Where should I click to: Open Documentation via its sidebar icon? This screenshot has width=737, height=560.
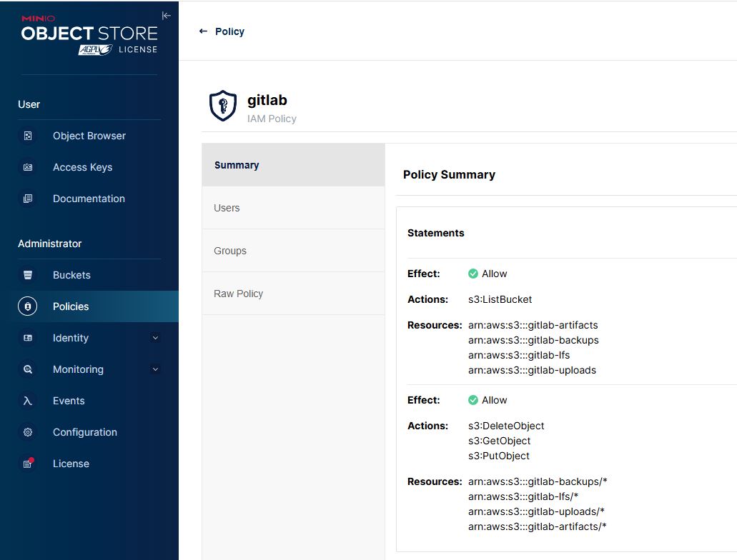pos(28,199)
